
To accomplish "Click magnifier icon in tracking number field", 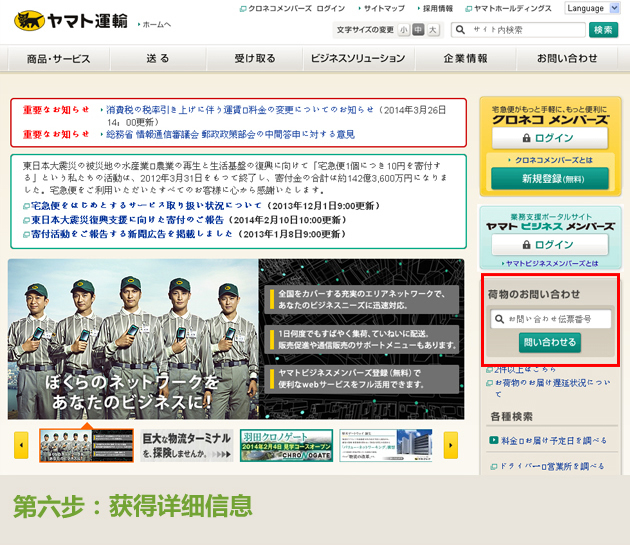I will [x=498, y=319].
